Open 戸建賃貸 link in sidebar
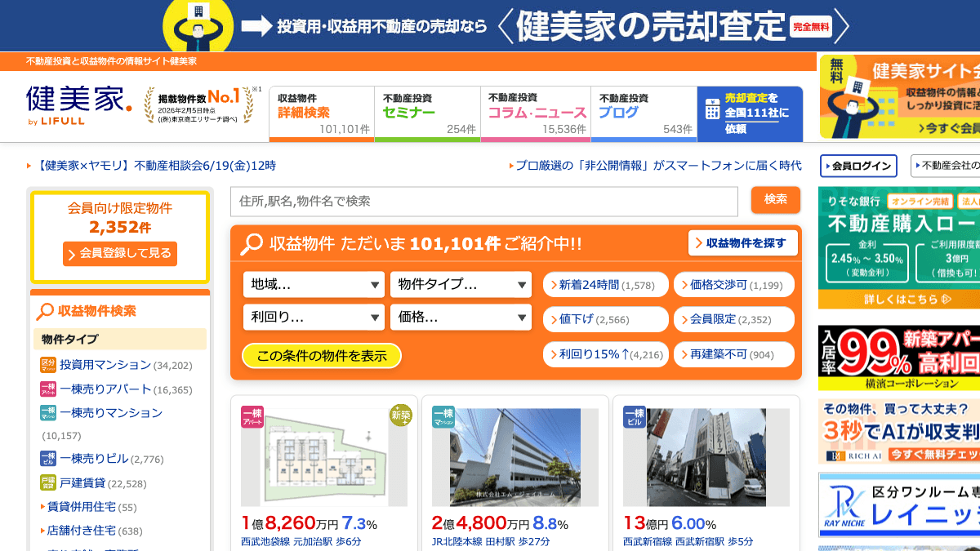This screenshot has width=980, height=551. pyautogui.click(x=82, y=483)
